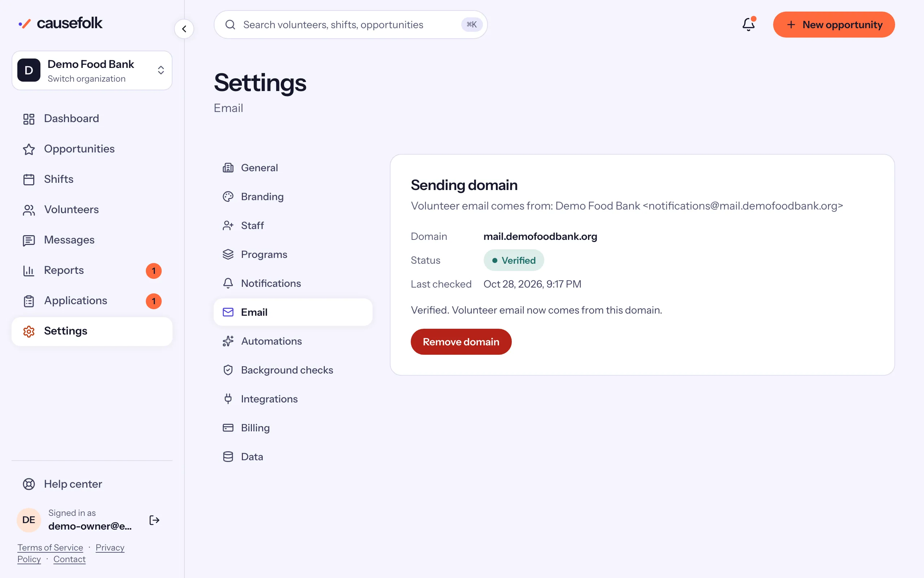The height and width of the screenshot is (578, 924).
Task: Click the New opportunity button
Action: pyautogui.click(x=834, y=25)
